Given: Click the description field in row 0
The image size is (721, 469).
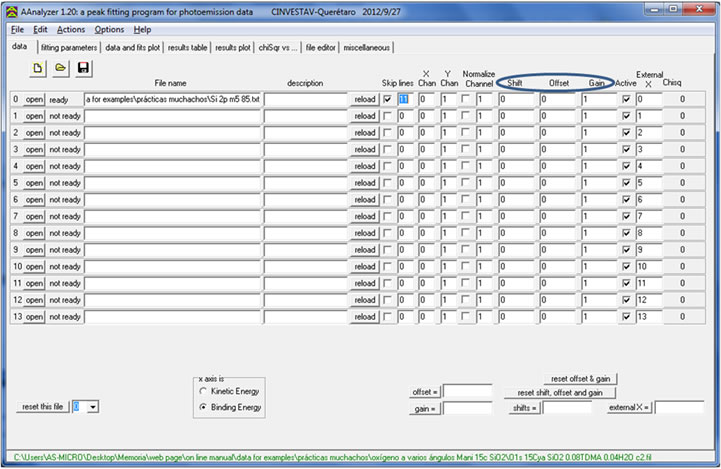Looking at the screenshot, I should pyautogui.click(x=305, y=100).
